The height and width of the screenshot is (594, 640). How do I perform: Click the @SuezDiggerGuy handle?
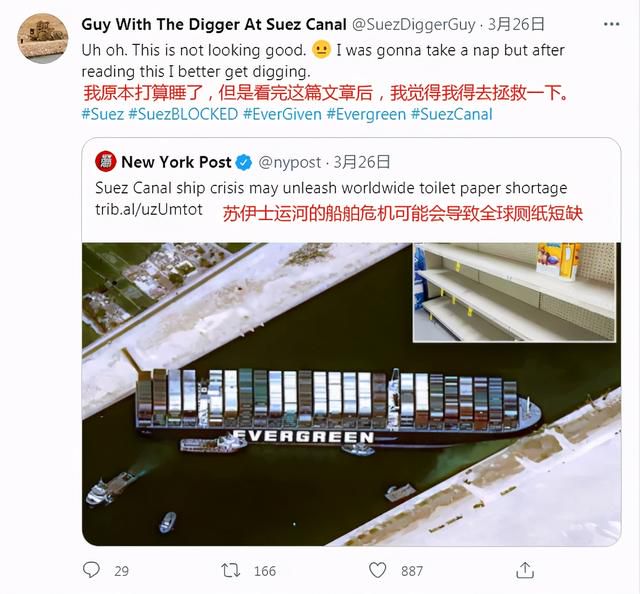413,24
